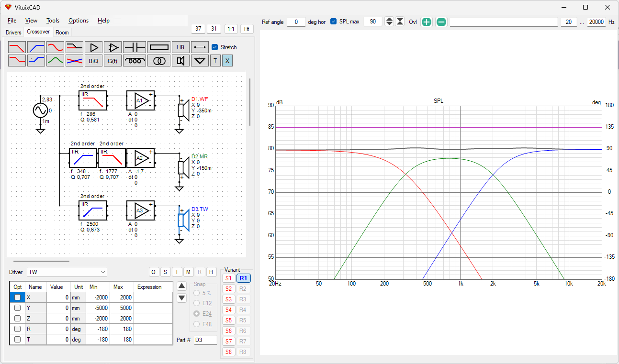Toggle the M button beside Driver

coord(188,272)
